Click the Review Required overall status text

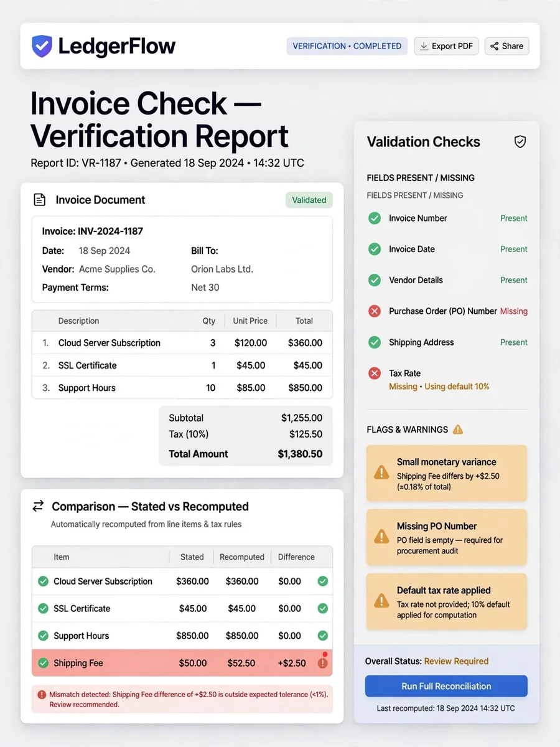tap(456, 661)
